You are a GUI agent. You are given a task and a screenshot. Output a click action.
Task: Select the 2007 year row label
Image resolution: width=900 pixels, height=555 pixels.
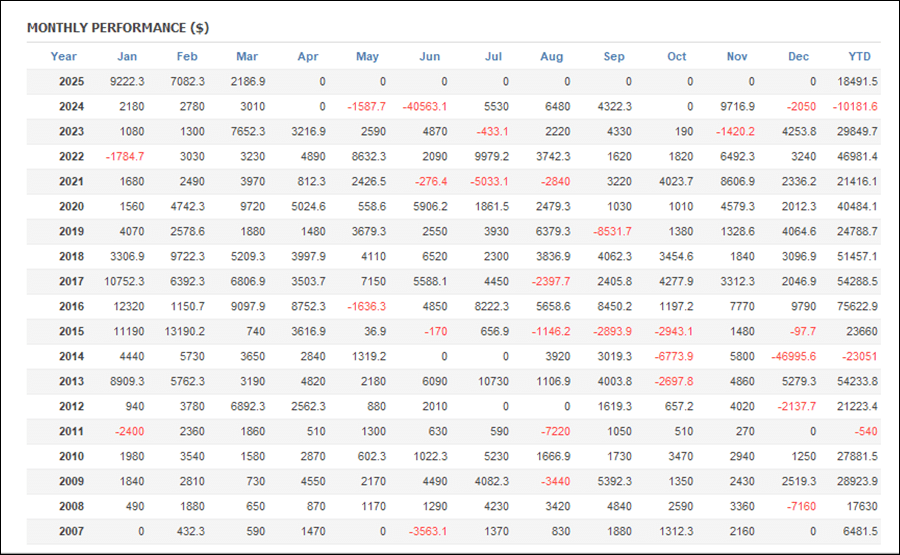(71, 531)
